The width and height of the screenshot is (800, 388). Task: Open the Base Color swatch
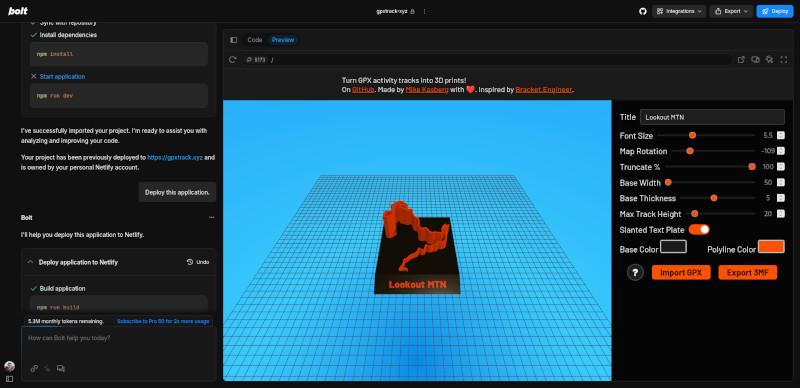pyautogui.click(x=673, y=247)
